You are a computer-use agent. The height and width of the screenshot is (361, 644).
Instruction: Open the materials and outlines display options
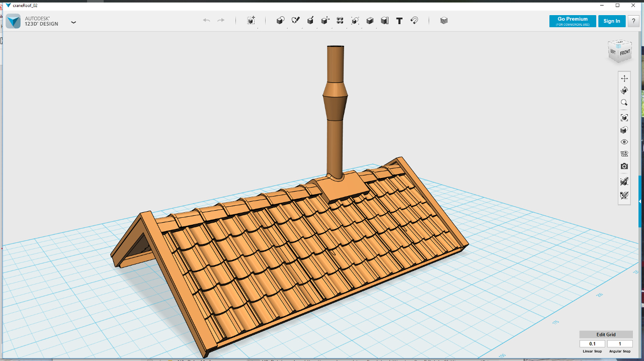[624, 130]
